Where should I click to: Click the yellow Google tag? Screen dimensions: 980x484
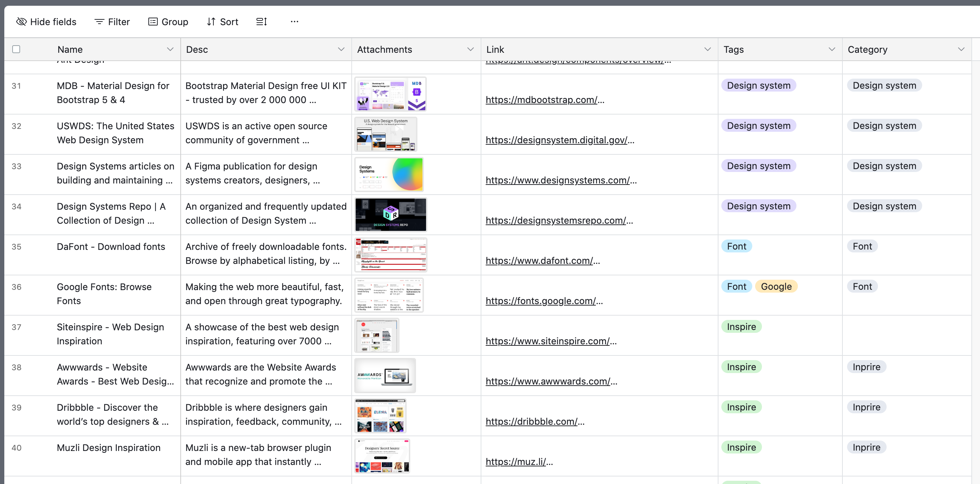[x=776, y=286]
